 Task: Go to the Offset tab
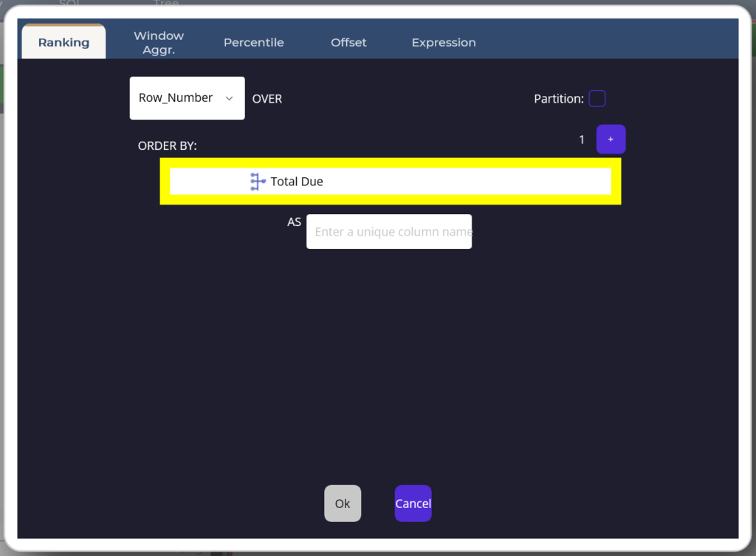[x=348, y=42]
